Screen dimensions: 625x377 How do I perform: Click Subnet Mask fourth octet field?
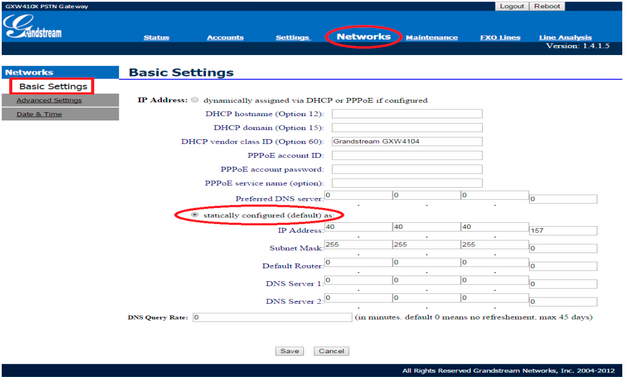coord(563,249)
